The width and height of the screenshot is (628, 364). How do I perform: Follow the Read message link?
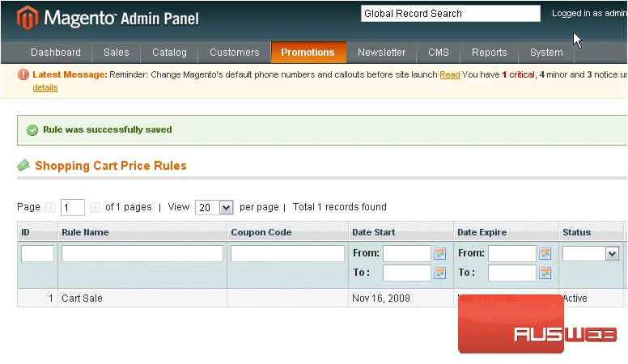point(450,75)
